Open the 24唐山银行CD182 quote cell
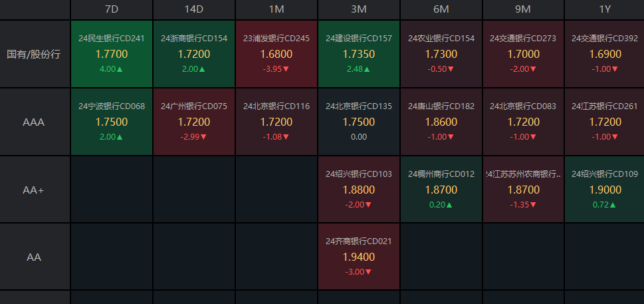Viewport: 644px width, 304px height. tap(441, 122)
